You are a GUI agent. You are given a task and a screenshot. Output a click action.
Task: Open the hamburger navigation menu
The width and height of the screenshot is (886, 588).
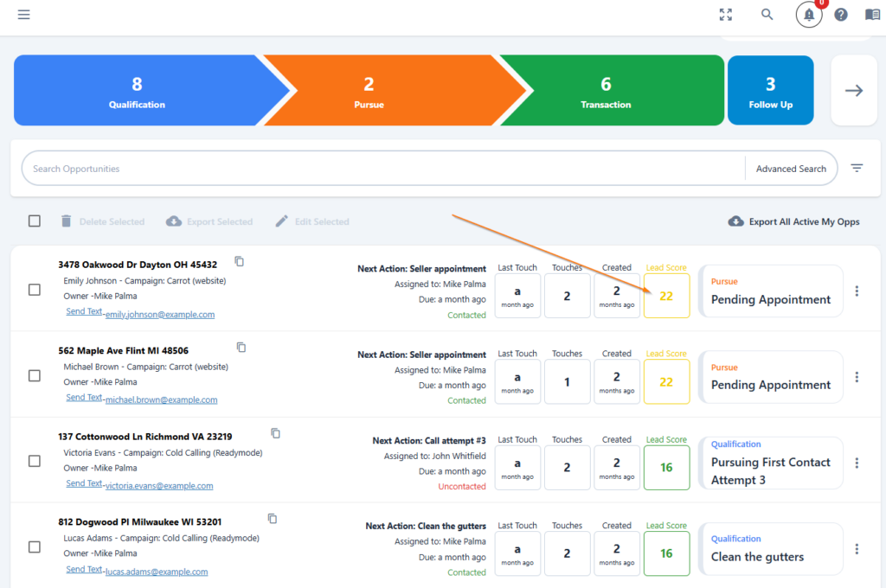(x=23, y=15)
